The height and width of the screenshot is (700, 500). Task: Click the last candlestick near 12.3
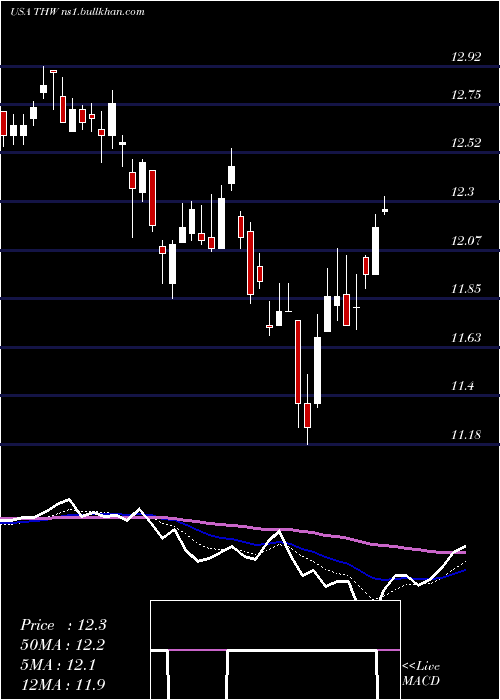(x=384, y=210)
